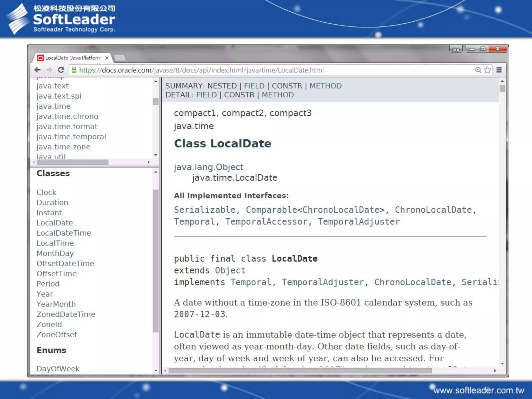Click the browser back arrow
This screenshot has height=399, width=532.
click(38, 70)
